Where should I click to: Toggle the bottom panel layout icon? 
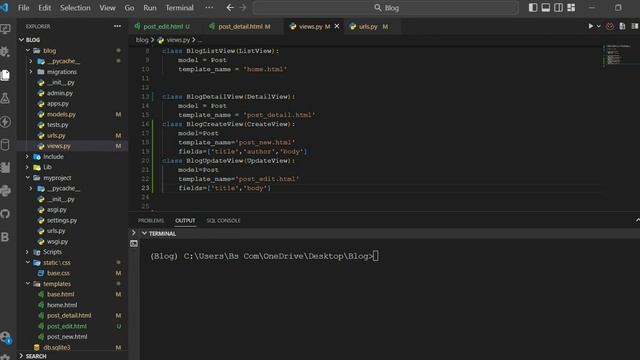(546, 8)
